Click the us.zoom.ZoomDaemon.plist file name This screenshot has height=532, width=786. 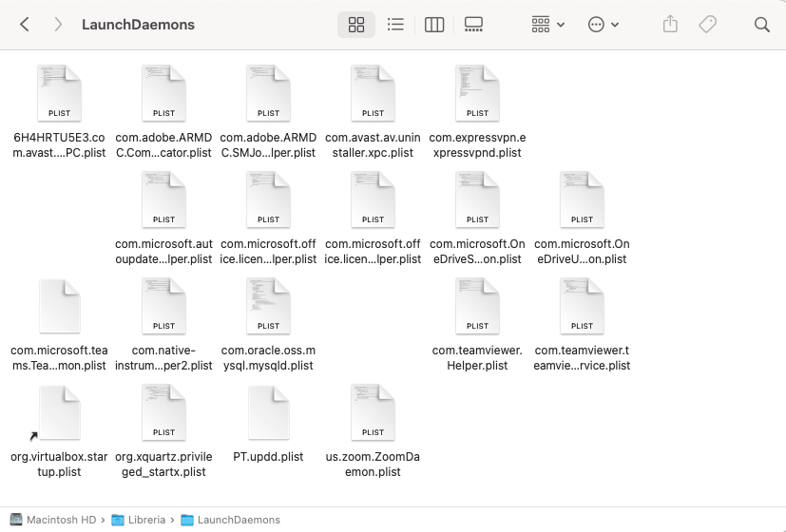(x=373, y=465)
